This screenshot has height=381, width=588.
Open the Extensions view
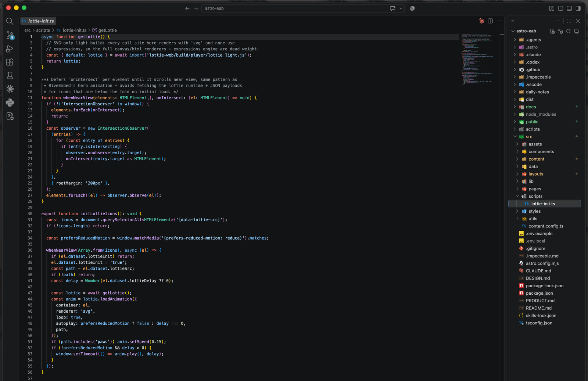(x=10, y=62)
